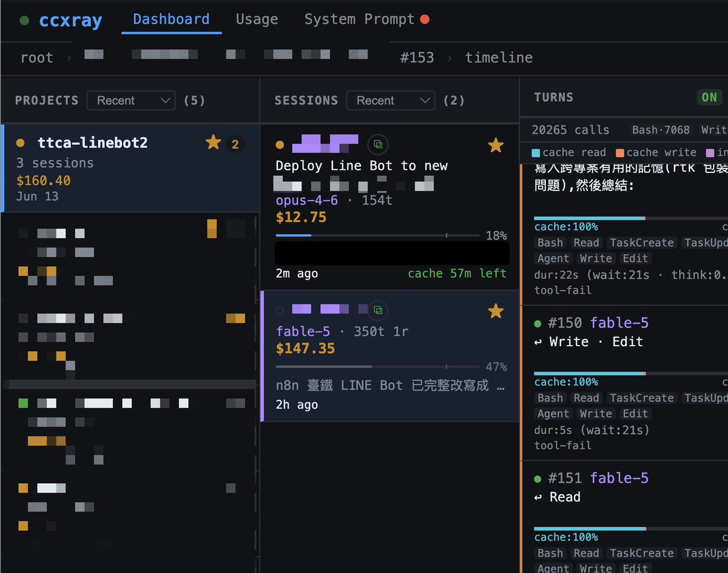Open the System Prompt tab
The image size is (728, 573).
click(x=359, y=19)
